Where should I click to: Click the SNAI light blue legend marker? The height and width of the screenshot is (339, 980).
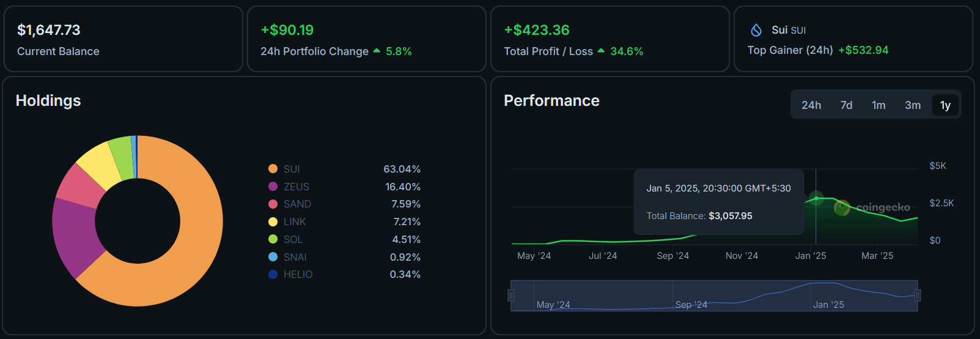click(273, 257)
